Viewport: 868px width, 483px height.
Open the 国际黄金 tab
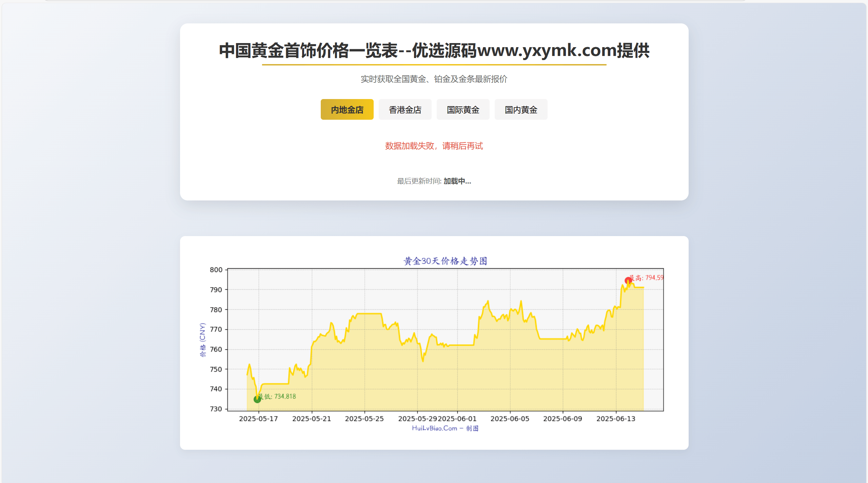pos(463,110)
